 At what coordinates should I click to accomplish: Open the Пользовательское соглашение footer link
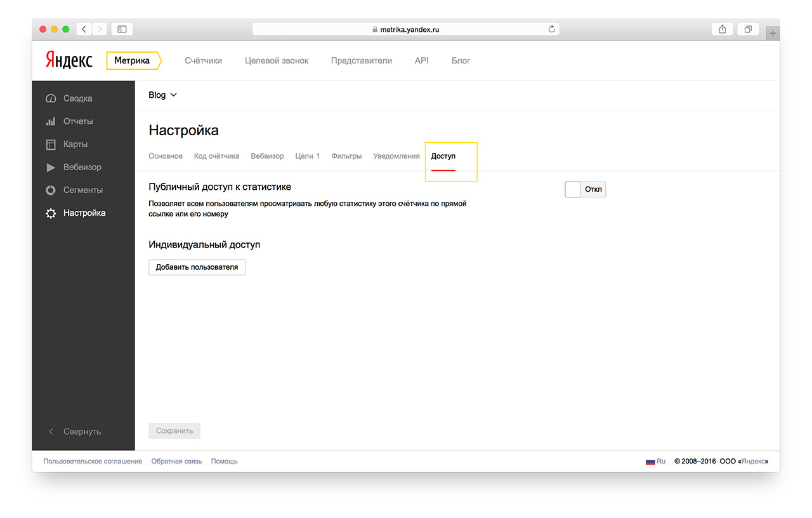93,462
